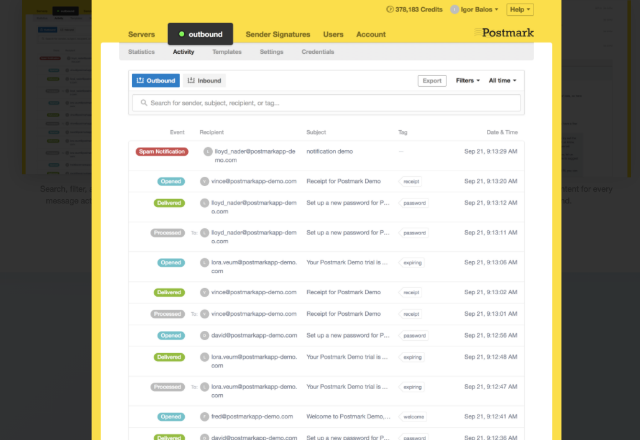Click Processed badge for 9:13:01 AM row
This screenshot has height=440, width=640.
tap(167, 314)
